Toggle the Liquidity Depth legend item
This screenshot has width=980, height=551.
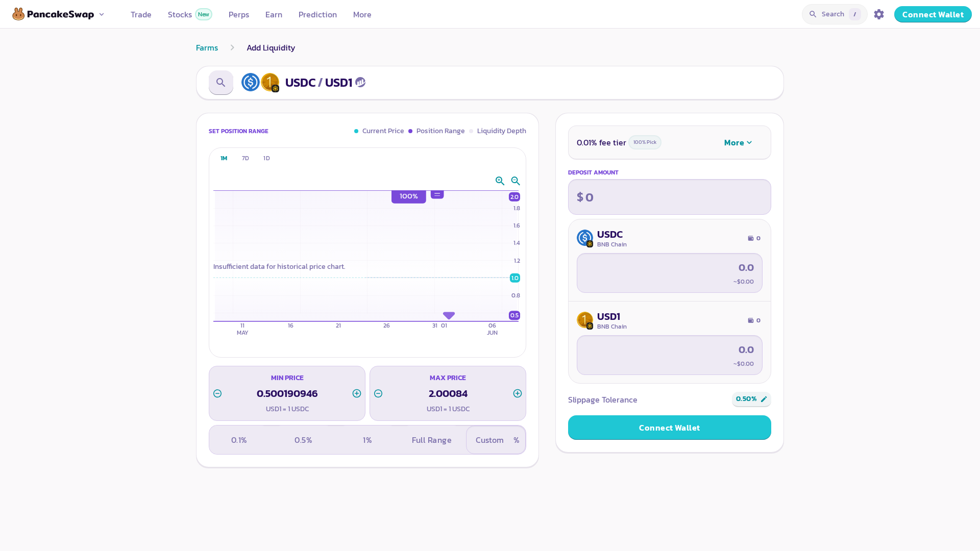click(498, 131)
